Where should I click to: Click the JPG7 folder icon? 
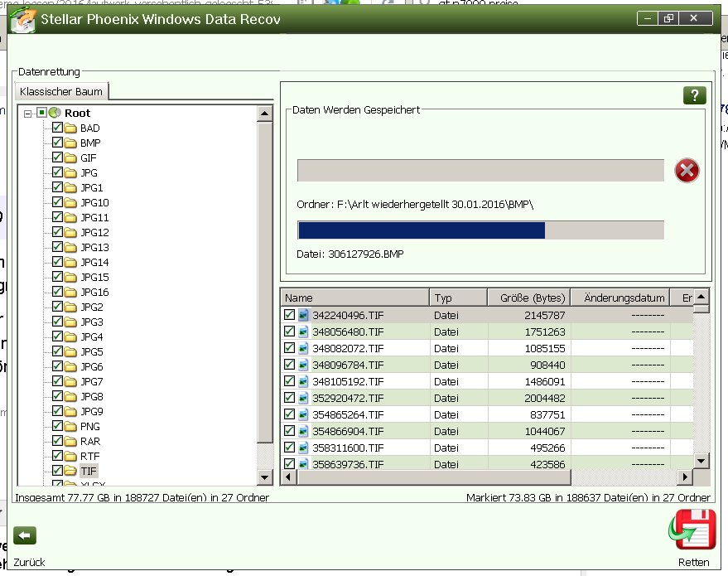(70, 382)
